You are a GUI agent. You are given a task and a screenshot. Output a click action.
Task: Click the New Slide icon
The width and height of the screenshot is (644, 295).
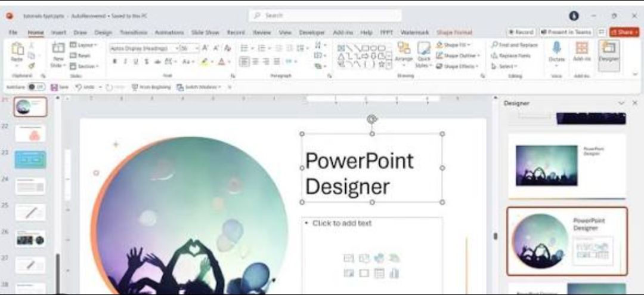pos(58,48)
